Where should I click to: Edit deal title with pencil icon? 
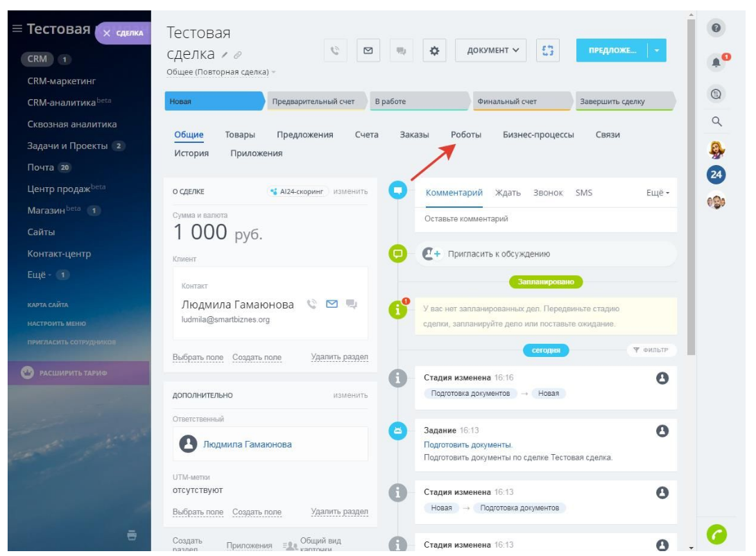(x=225, y=55)
